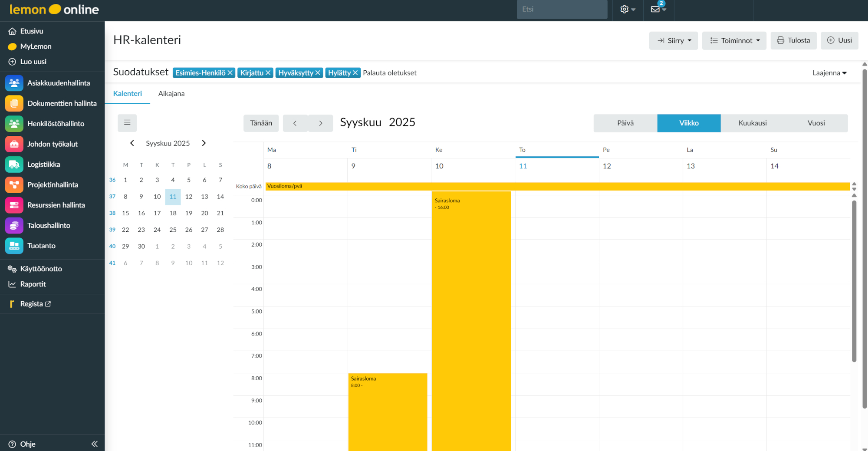Click the Logistiikka truck icon
Image resolution: width=868 pixels, height=451 pixels.
pos(14,165)
